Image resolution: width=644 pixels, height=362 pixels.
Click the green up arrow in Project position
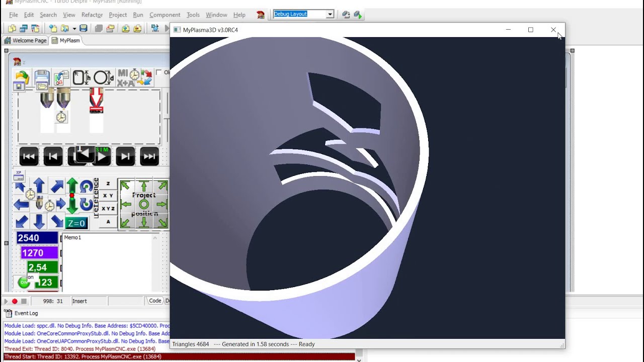tap(144, 187)
